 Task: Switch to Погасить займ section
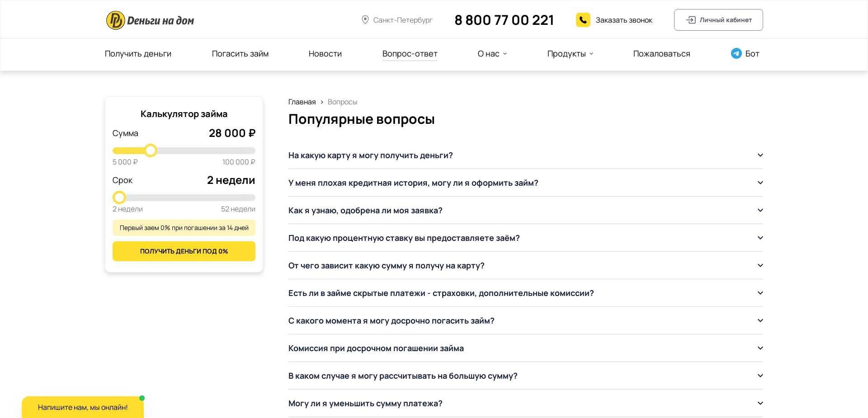(x=240, y=54)
